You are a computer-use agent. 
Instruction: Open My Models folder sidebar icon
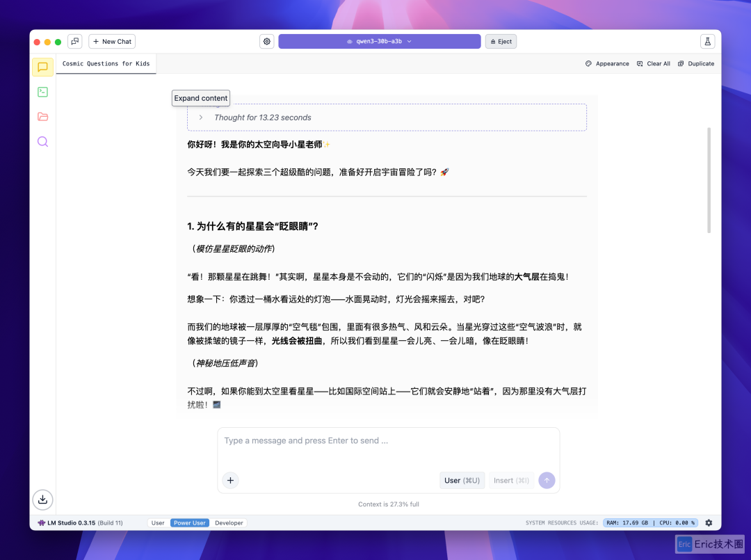pos(42,116)
